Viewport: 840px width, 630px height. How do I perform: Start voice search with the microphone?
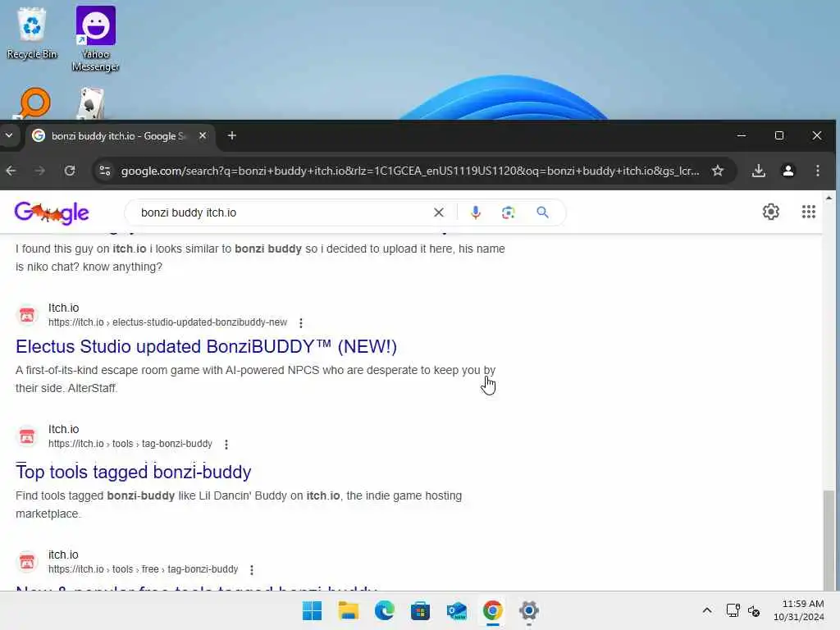(x=475, y=212)
